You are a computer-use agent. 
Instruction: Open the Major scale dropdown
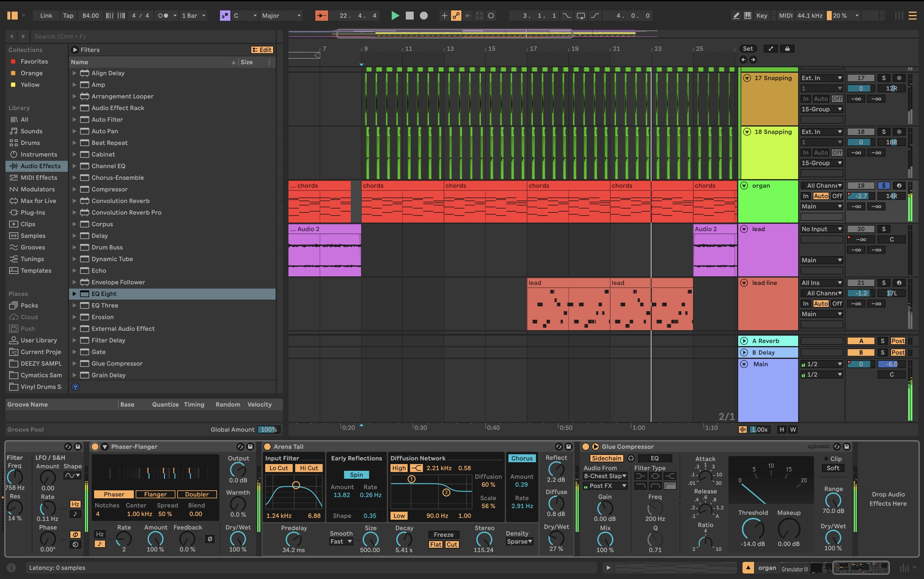point(281,16)
